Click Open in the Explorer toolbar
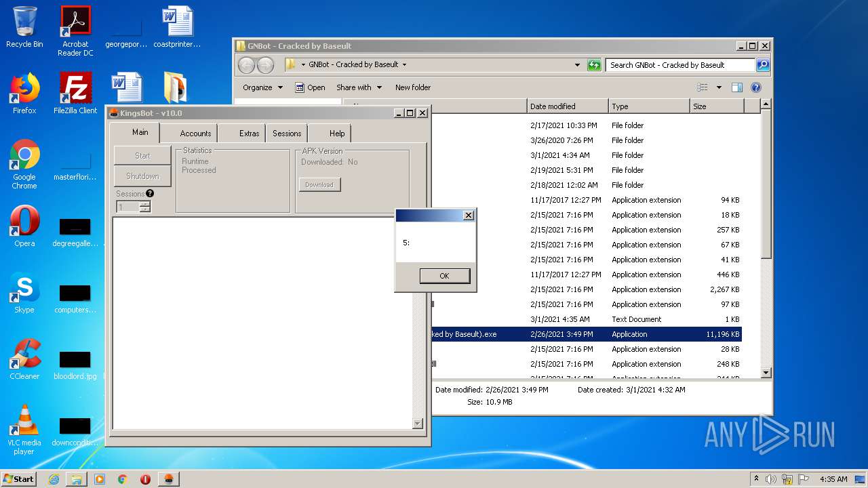The image size is (868, 488). click(x=310, y=87)
